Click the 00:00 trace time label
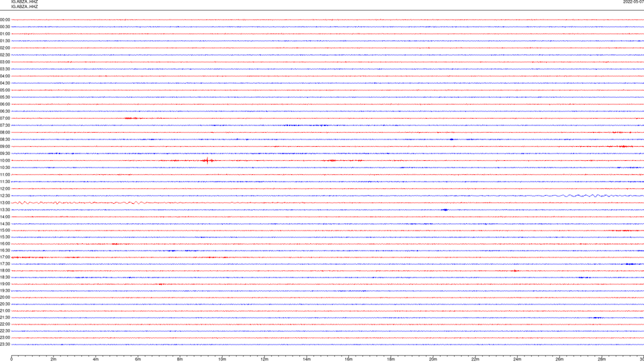 (5, 19)
